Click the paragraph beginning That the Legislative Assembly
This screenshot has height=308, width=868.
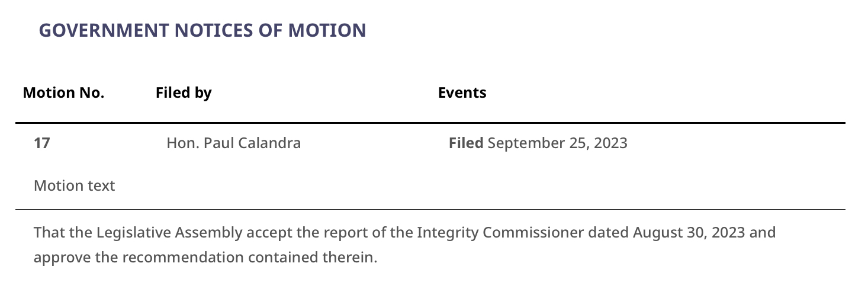tap(404, 245)
